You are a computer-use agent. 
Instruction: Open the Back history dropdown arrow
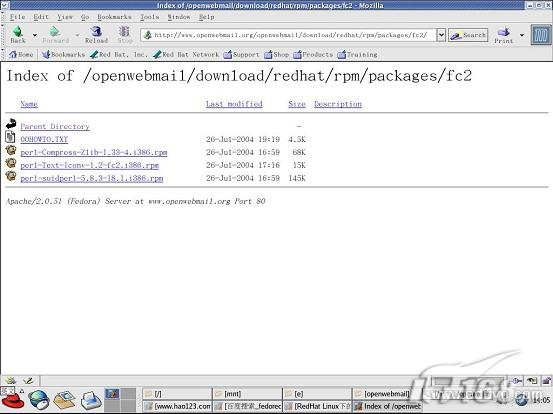click(35, 35)
